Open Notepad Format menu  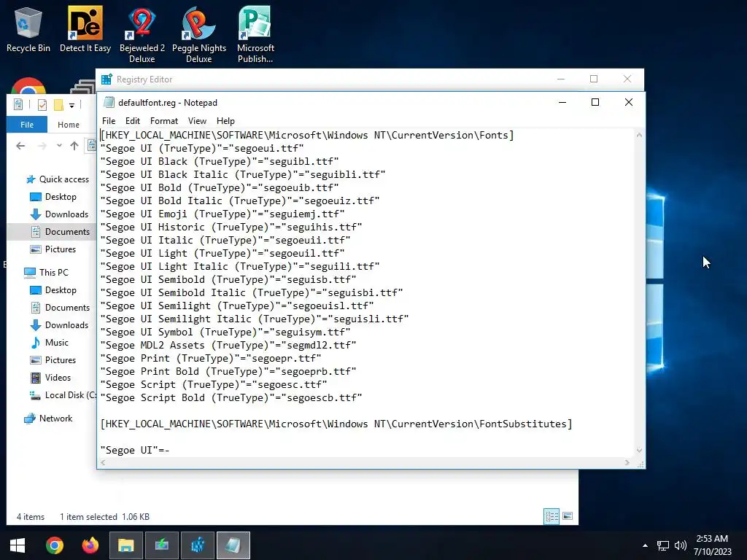pos(164,121)
